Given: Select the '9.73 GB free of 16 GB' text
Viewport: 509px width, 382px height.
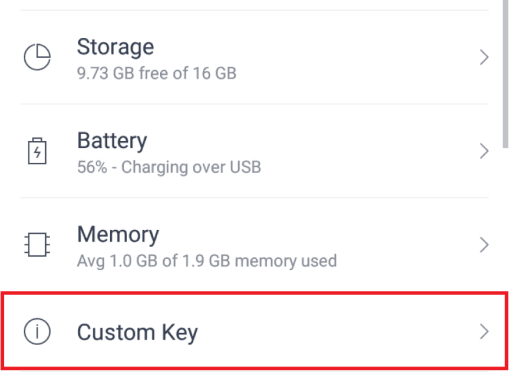Looking at the screenshot, I should click(x=157, y=73).
